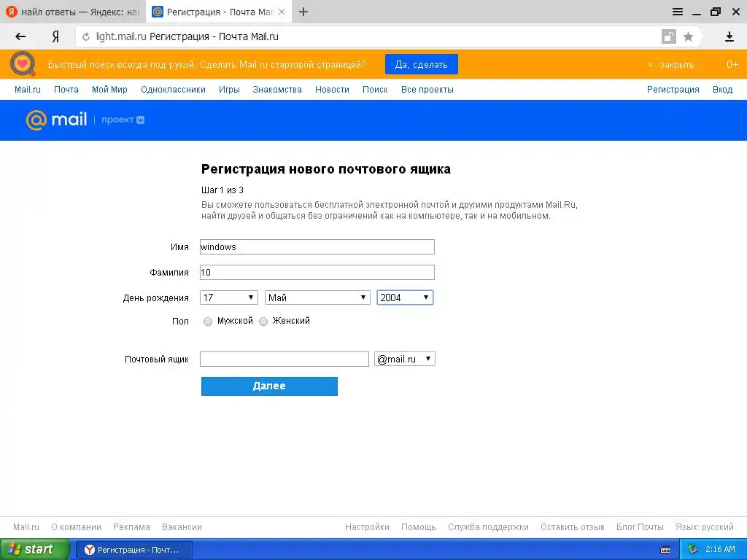Click the Шаг 1 из 3 text

pos(222,190)
